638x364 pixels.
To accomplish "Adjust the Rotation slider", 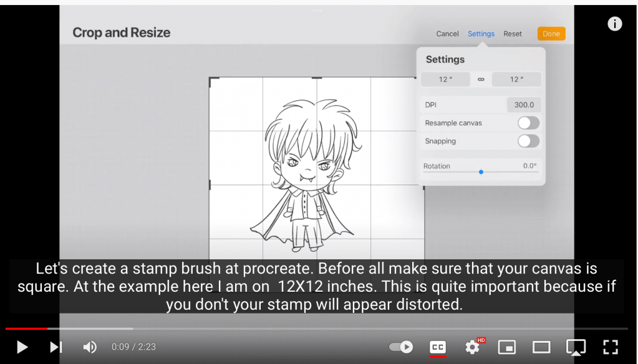I will click(x=481, y=171).
